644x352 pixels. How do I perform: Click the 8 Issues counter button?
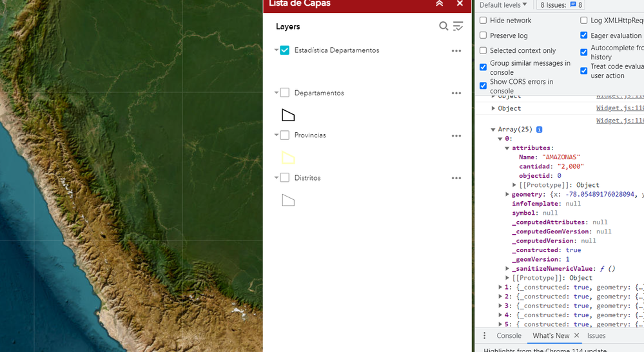(561, 5)
